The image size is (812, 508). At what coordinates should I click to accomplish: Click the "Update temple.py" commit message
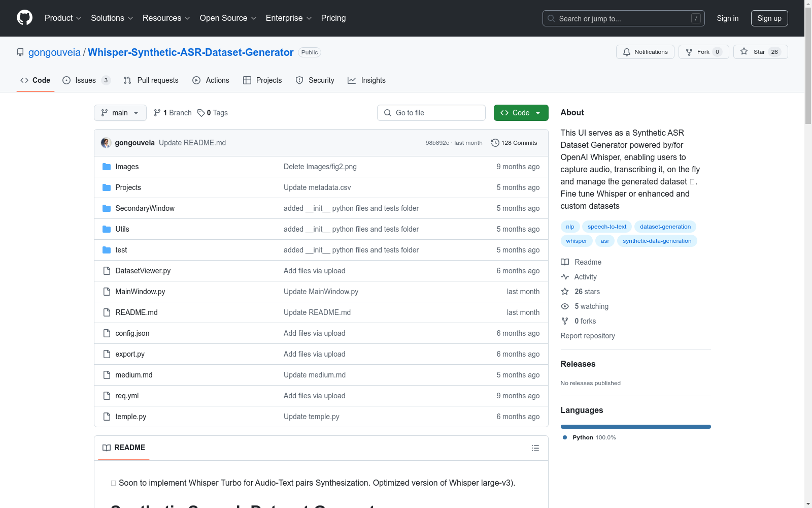tap(312, 417)
